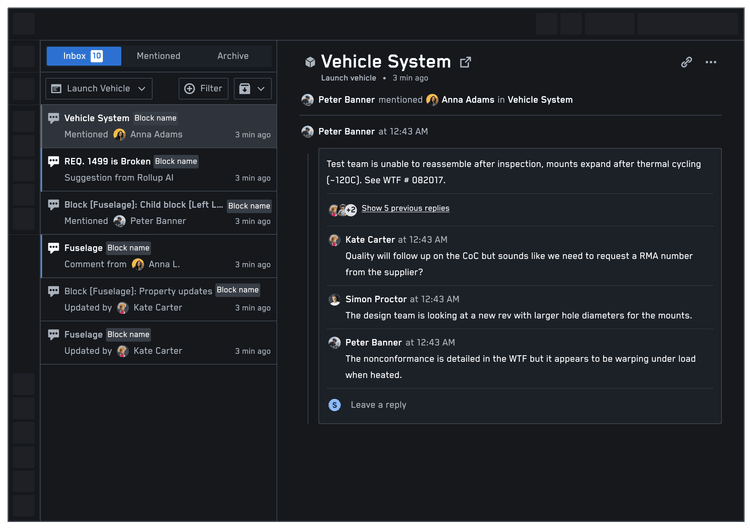Click the archive box icon button

tap(244, 88)
